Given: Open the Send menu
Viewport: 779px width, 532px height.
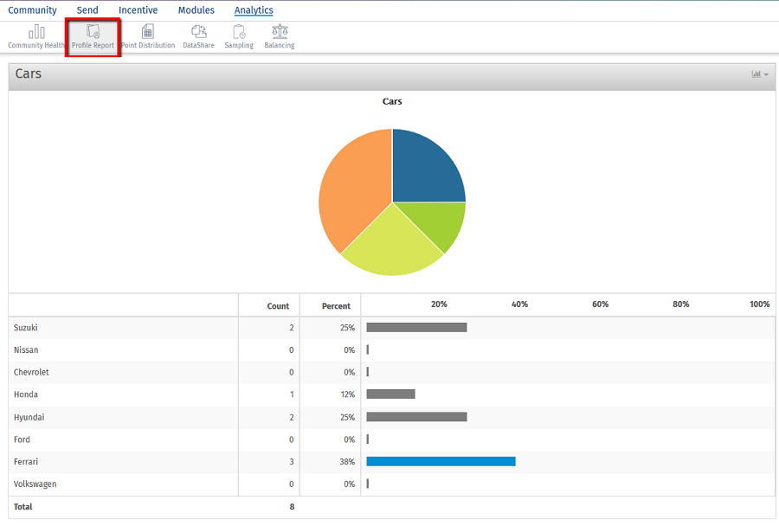Looking at the screenshot, I should click(87, 10).
